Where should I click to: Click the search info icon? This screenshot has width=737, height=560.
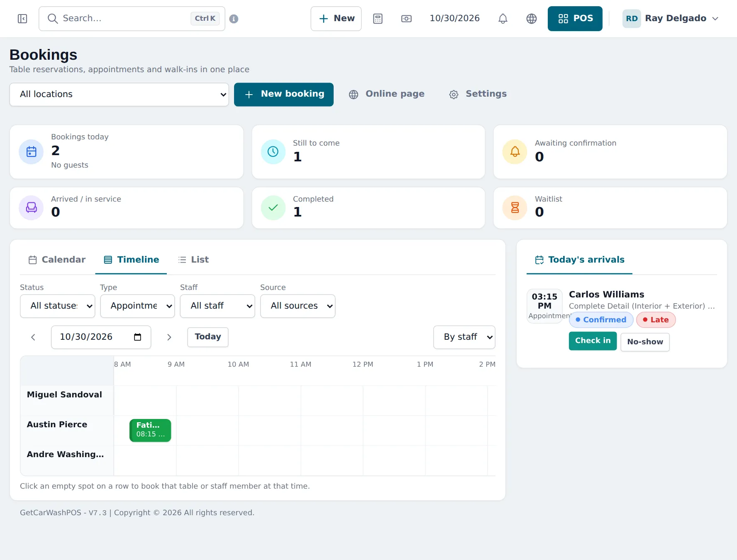[x=234, y=19]
